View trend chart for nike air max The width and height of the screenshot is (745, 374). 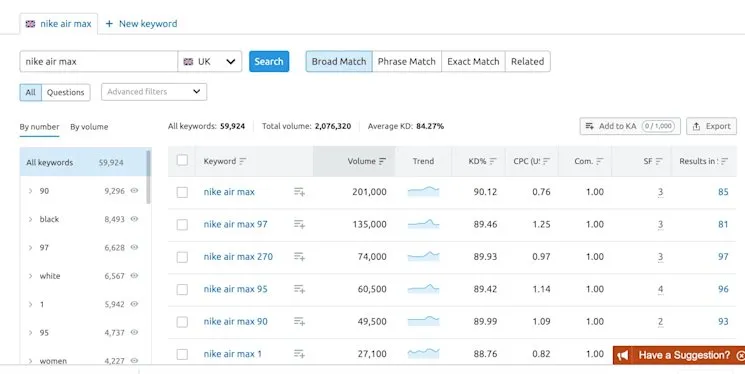(423, 192)
